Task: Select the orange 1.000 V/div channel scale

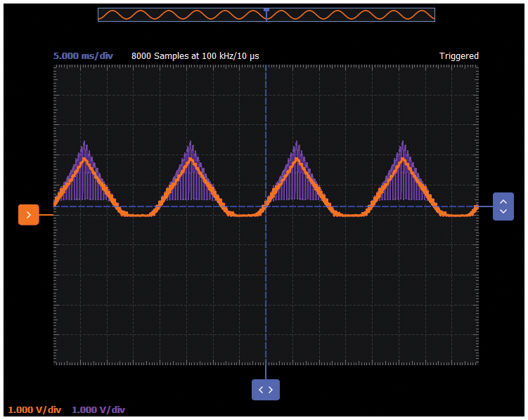Action: (x=34, y=409)
